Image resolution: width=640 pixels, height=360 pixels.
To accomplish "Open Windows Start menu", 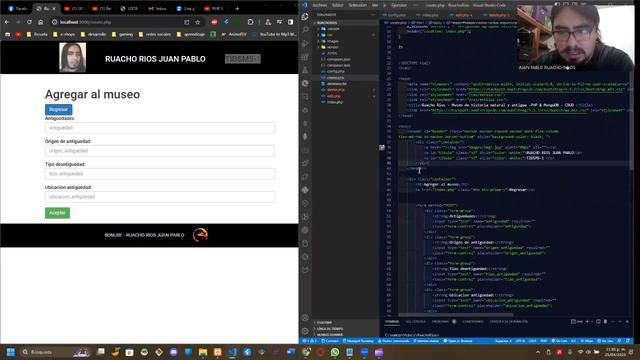I will click(x=11, y=352).
